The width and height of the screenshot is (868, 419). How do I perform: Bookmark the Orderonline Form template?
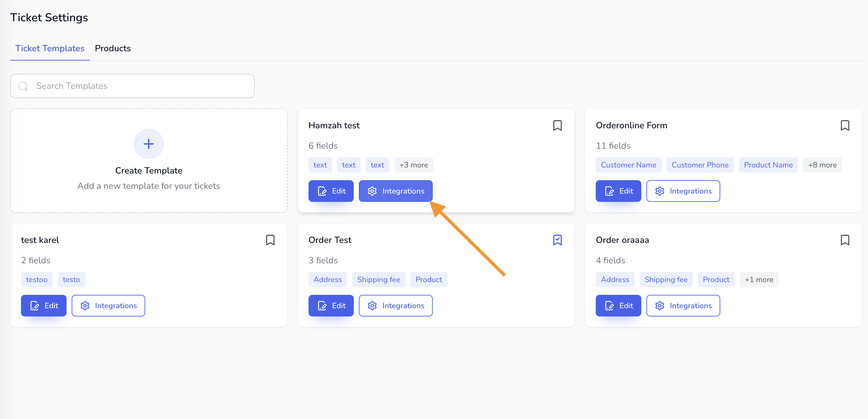pos(845,125)
